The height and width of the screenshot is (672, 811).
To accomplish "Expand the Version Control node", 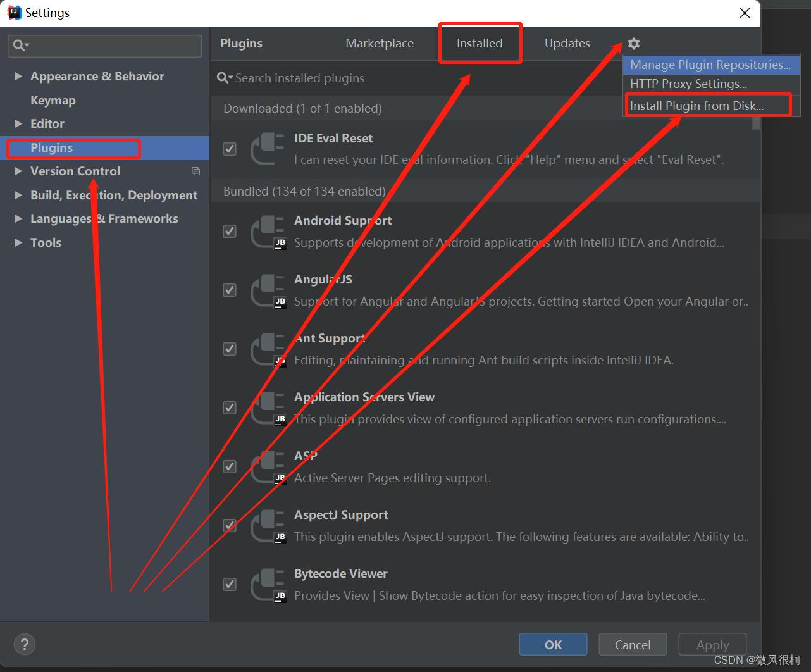I will tap(18, 171).
